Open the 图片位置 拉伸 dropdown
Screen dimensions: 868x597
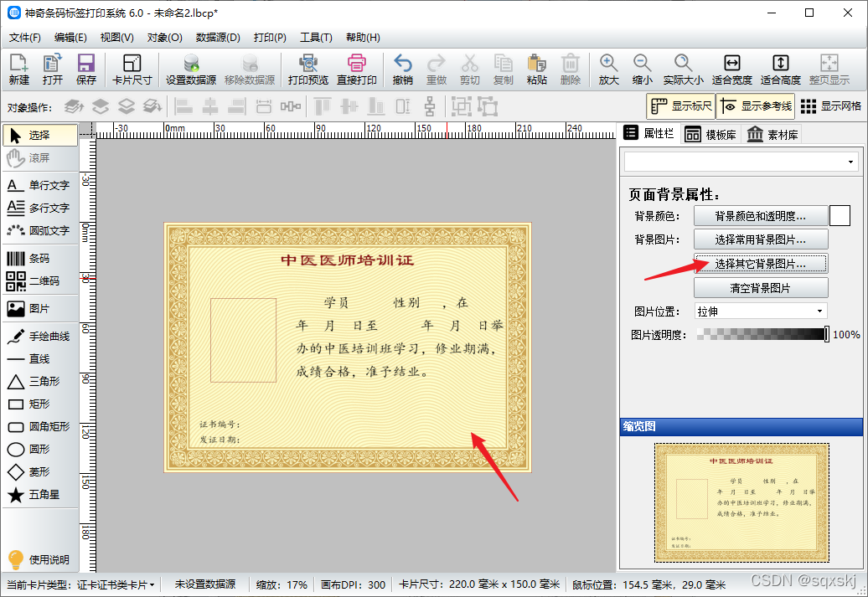761,311
